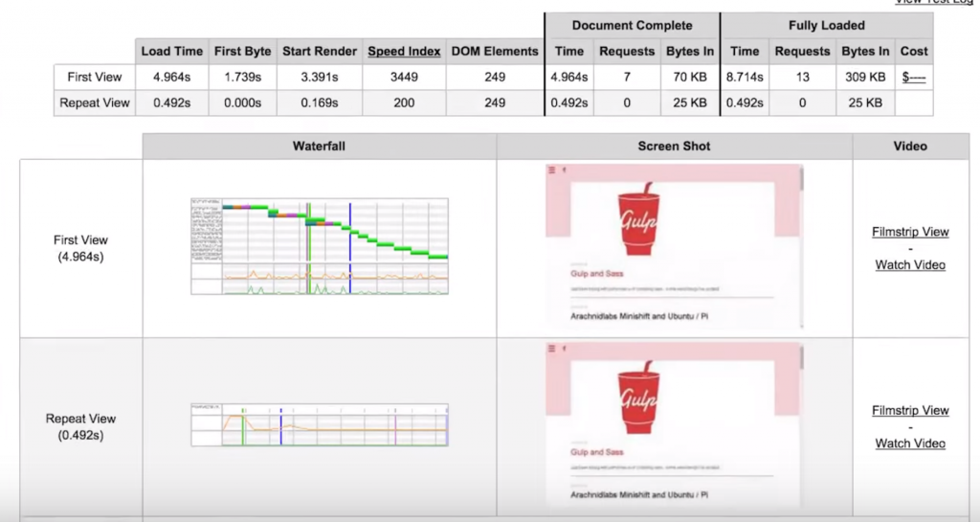Click the First View fully loaded requests value 13
The height and width of the screenshot is (522, 980).
[803, 78]
